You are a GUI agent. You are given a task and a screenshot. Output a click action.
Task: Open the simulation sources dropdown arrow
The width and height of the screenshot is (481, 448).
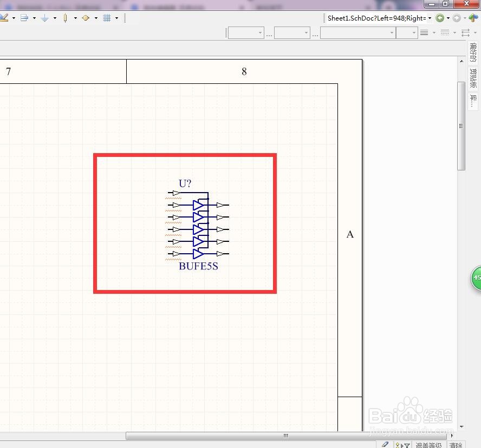pos(96,18)
